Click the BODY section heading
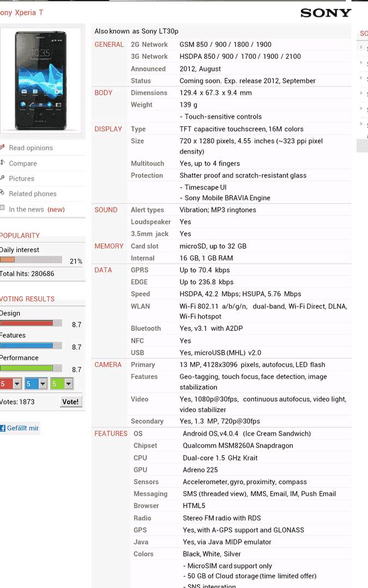Viewport: 368px width, 588px height. coord(103,93)
